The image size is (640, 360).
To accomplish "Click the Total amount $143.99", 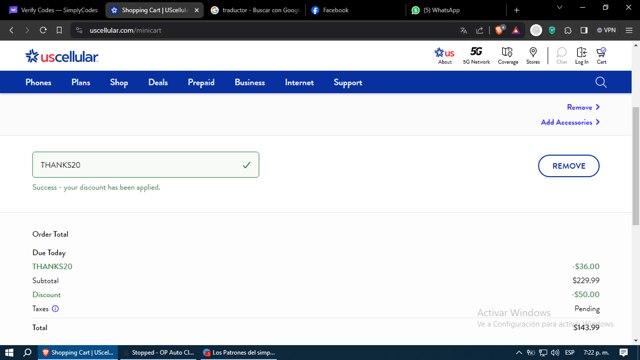I will point(586,327).
